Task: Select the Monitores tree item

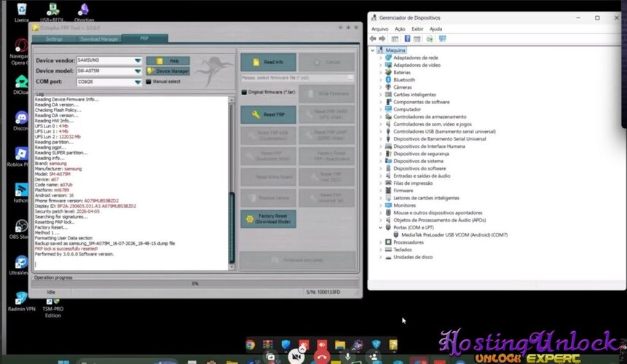Action: tap(404, 205)
